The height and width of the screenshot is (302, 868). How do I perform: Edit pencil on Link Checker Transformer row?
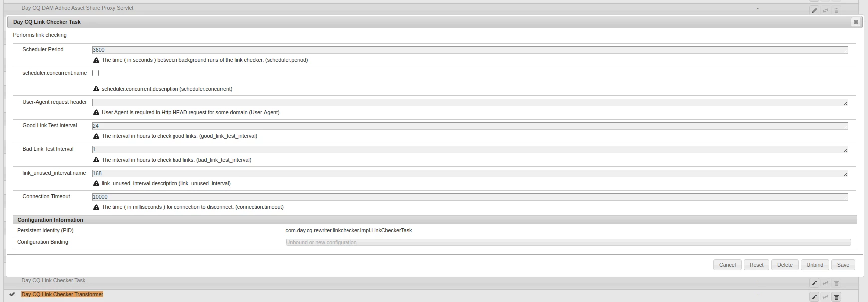[x=814, y=297]
